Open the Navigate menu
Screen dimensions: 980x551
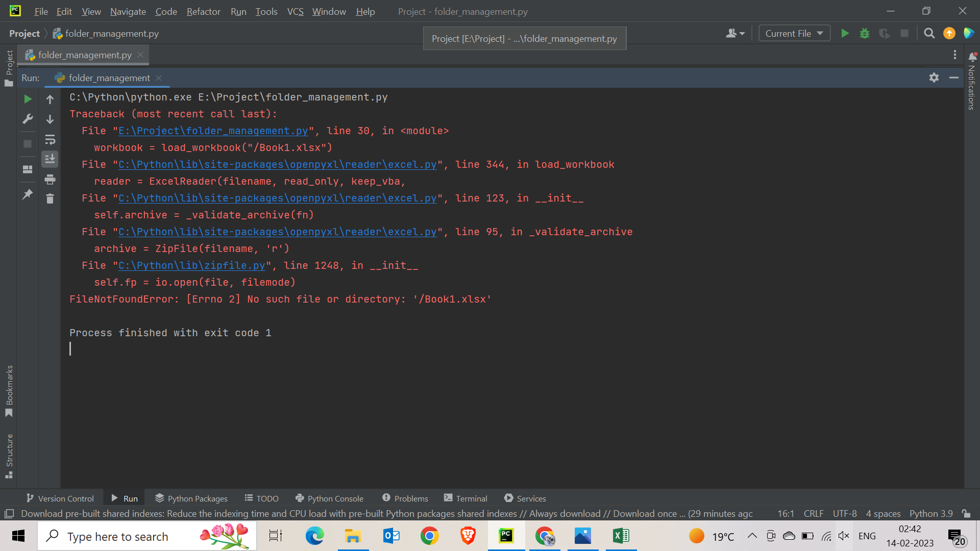click(x=128, y=11)
